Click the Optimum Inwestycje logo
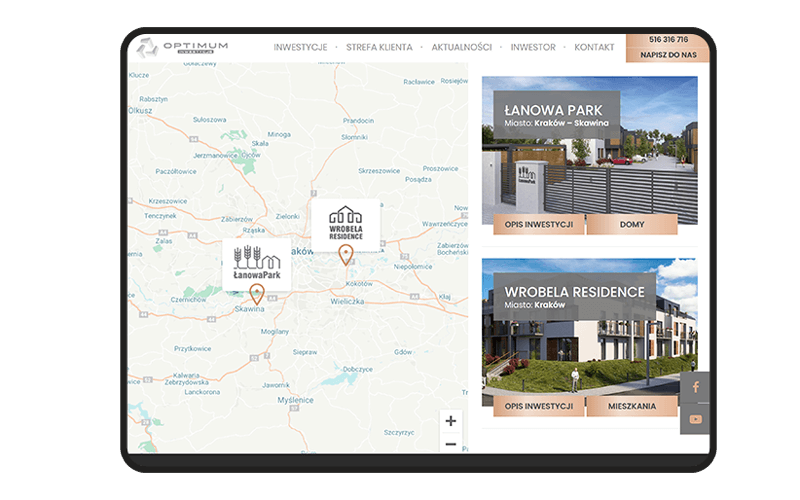 [182, 48]
